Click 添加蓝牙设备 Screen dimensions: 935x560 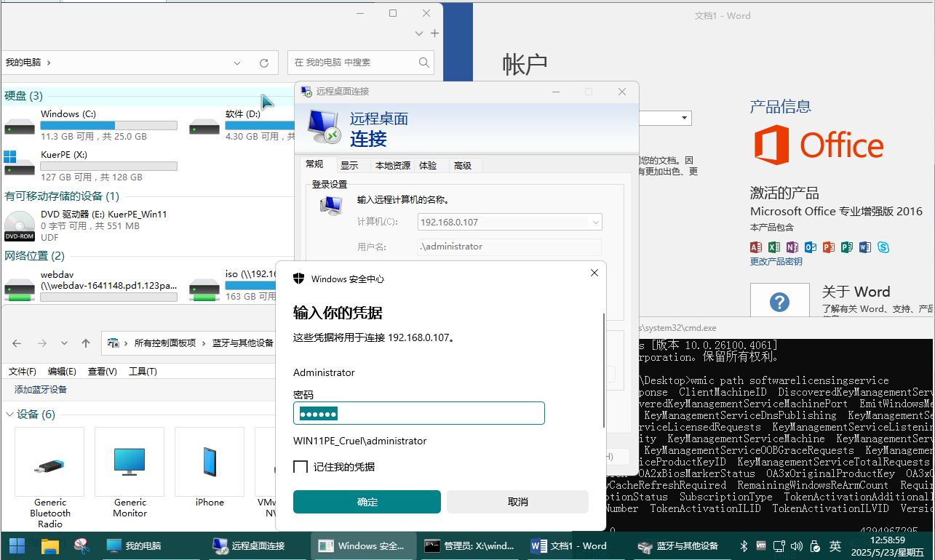click(x=41, y=390)
